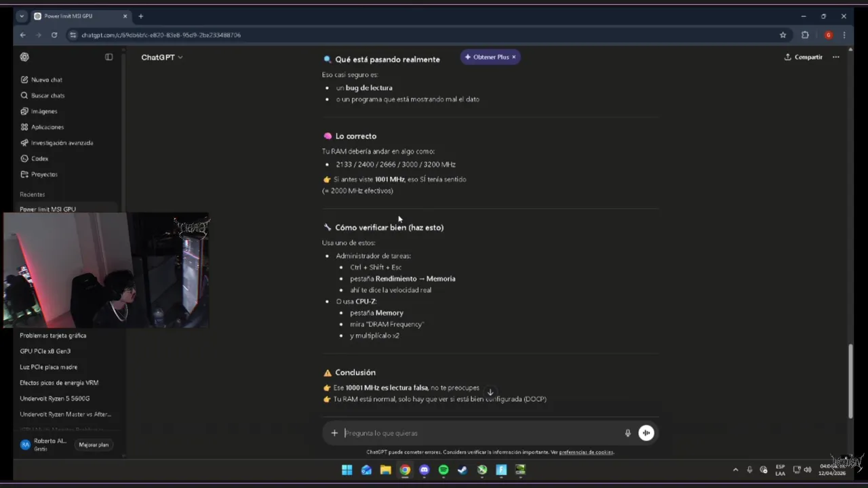Screen dimensions: 868x488
Task: Click the webcam overlay thumbnail
Action: pos(106,270)
